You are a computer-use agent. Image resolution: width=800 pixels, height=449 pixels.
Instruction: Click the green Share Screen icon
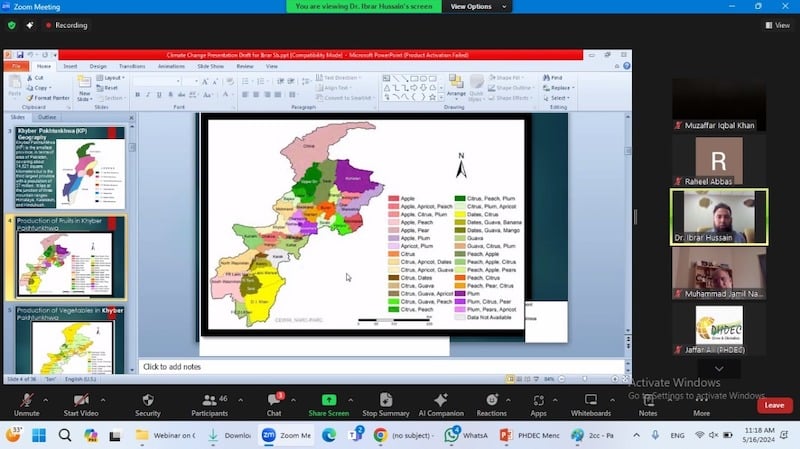[x=328, y=399]
